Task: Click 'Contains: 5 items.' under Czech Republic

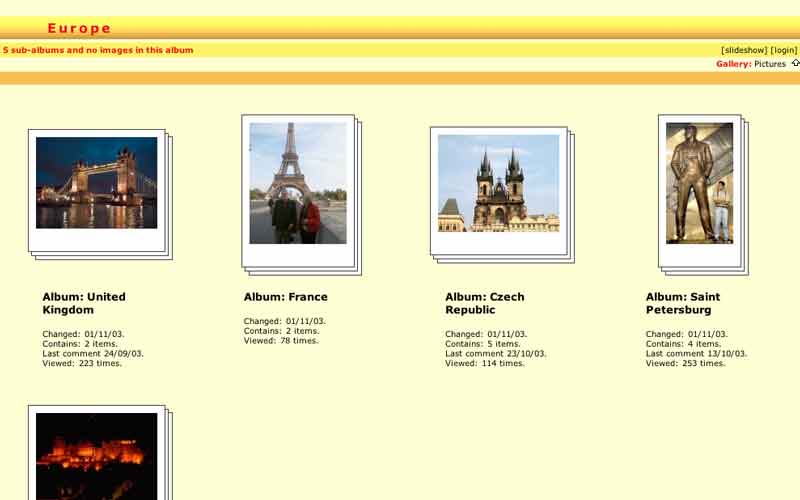Action: [483, 344]
